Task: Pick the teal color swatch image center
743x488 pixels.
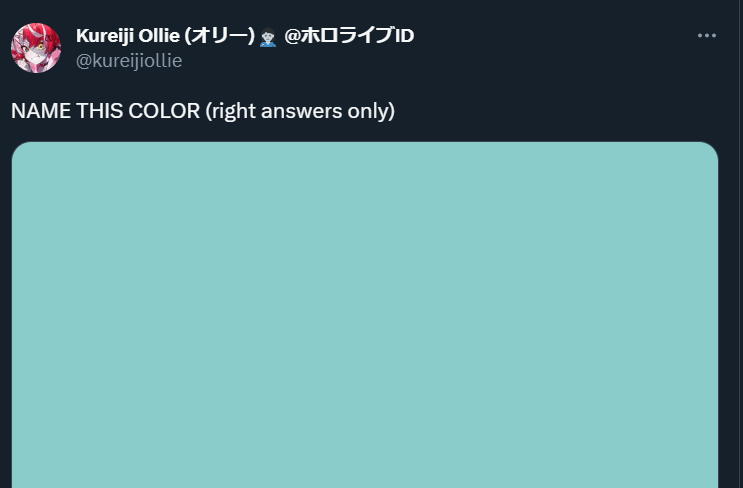Action: (x=365, y=315)
